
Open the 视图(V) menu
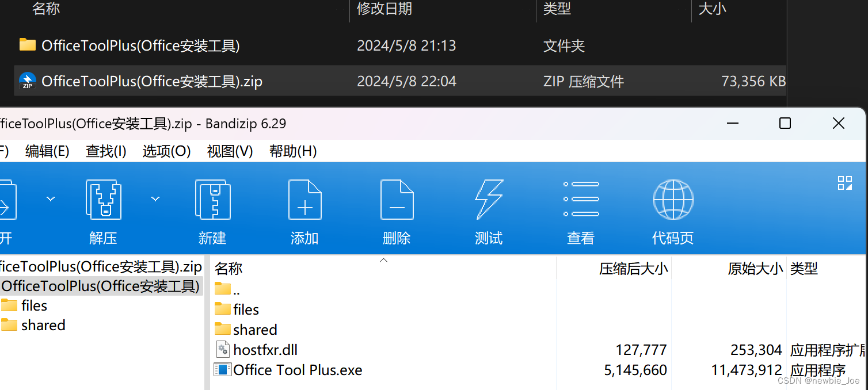tap(230, 151)
